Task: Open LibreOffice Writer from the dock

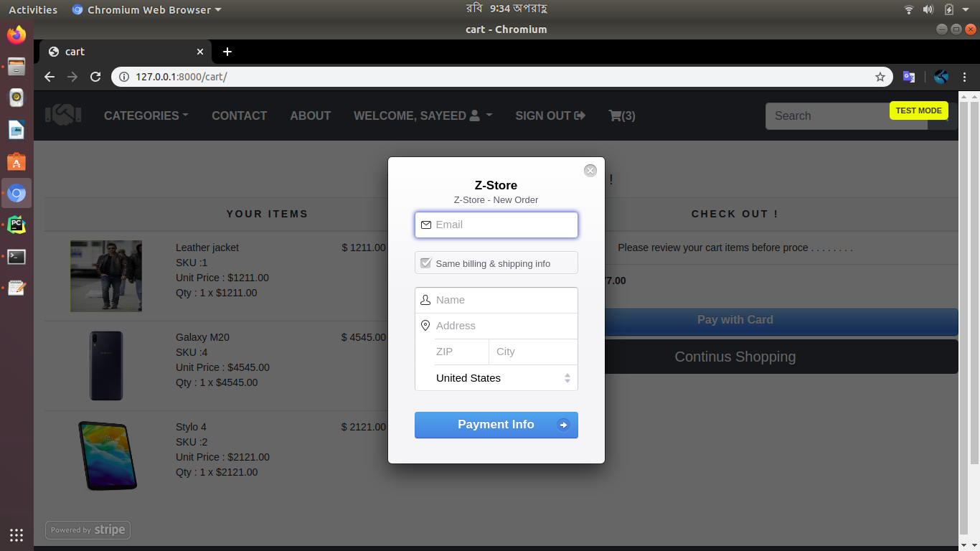Action: [17, 130]
